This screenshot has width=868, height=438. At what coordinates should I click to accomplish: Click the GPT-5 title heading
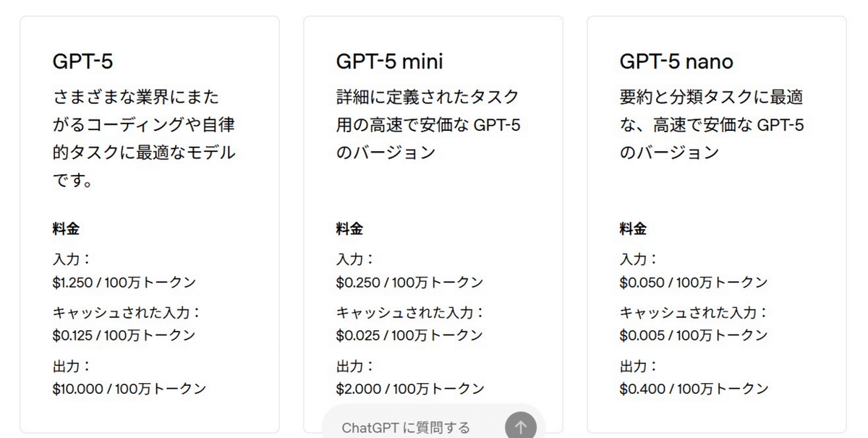point(80,61)
